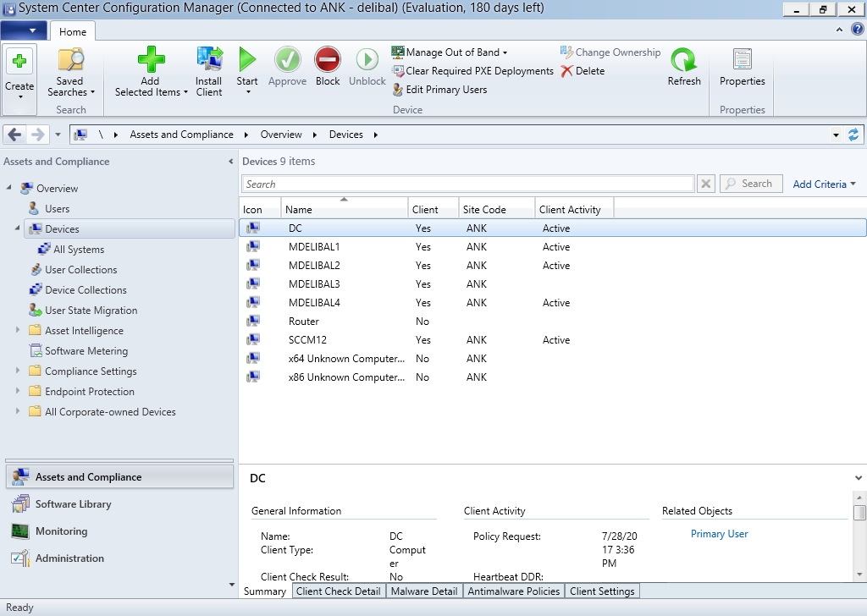This screenshot has height=616, width=867.
Task: Open the Software Library workspace
Action: pyautogui.click(x=73, y=504)
